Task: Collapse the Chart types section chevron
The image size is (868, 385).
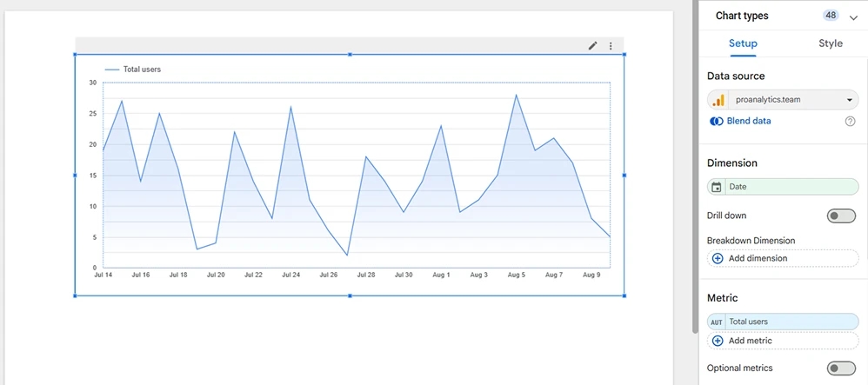Action: (853, 17)
